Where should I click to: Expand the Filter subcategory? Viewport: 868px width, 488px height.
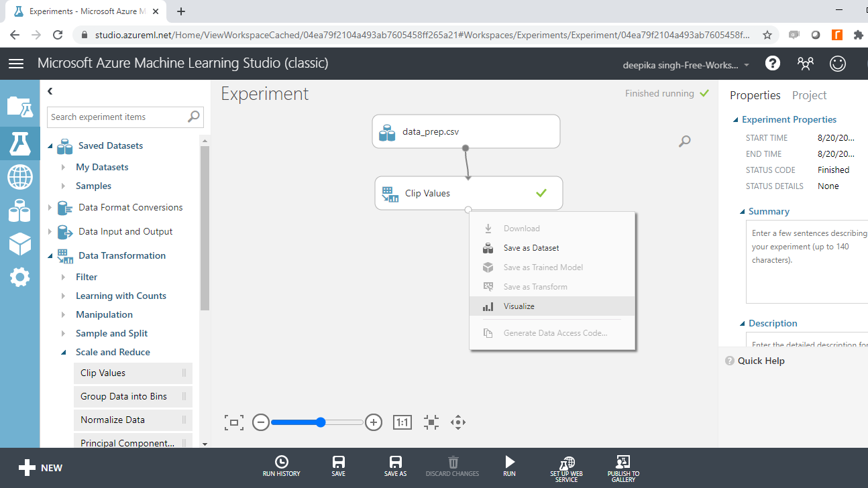point(63,277)
